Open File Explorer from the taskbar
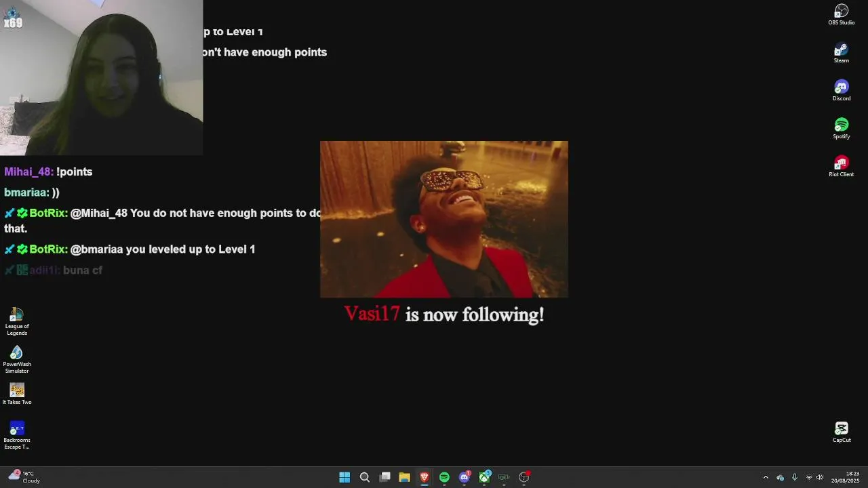 404,477
